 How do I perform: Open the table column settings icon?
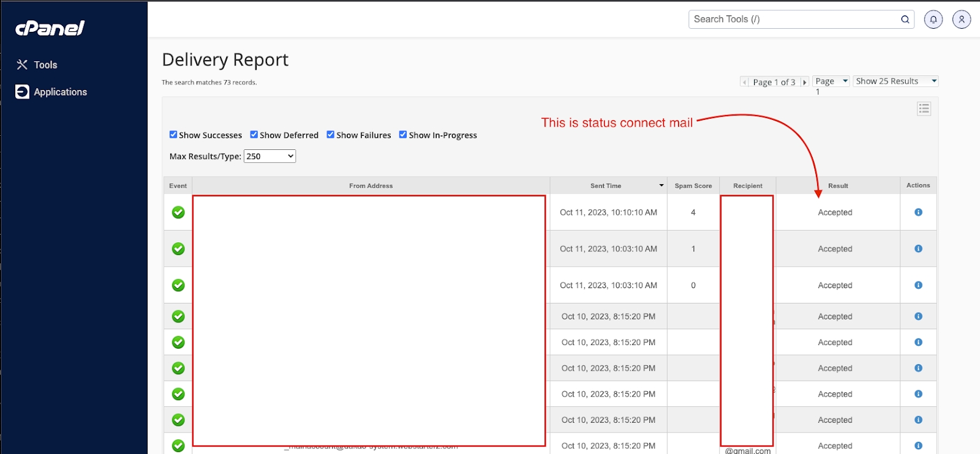(x=924, y=109)
